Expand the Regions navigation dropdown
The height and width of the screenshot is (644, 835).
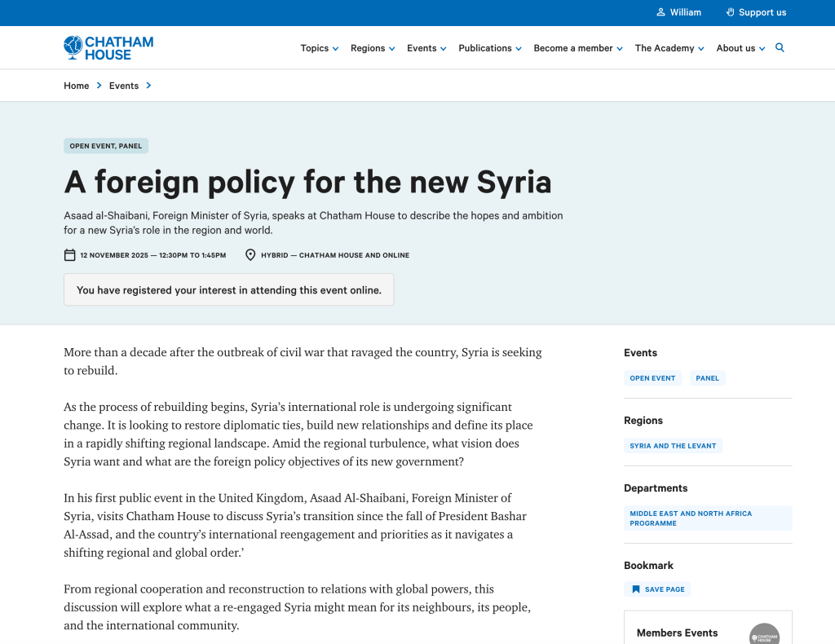tap(373, 48)
